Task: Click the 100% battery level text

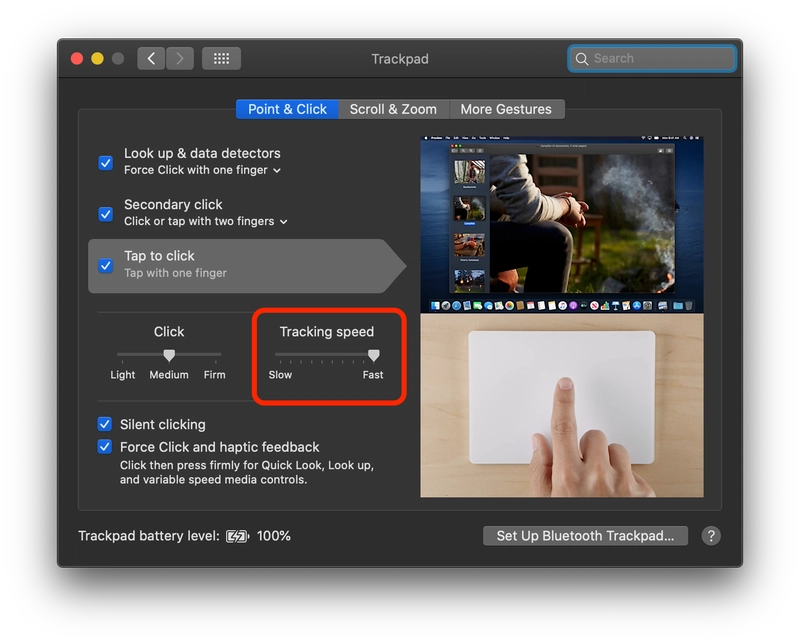Action: click(x=273, y=536)
